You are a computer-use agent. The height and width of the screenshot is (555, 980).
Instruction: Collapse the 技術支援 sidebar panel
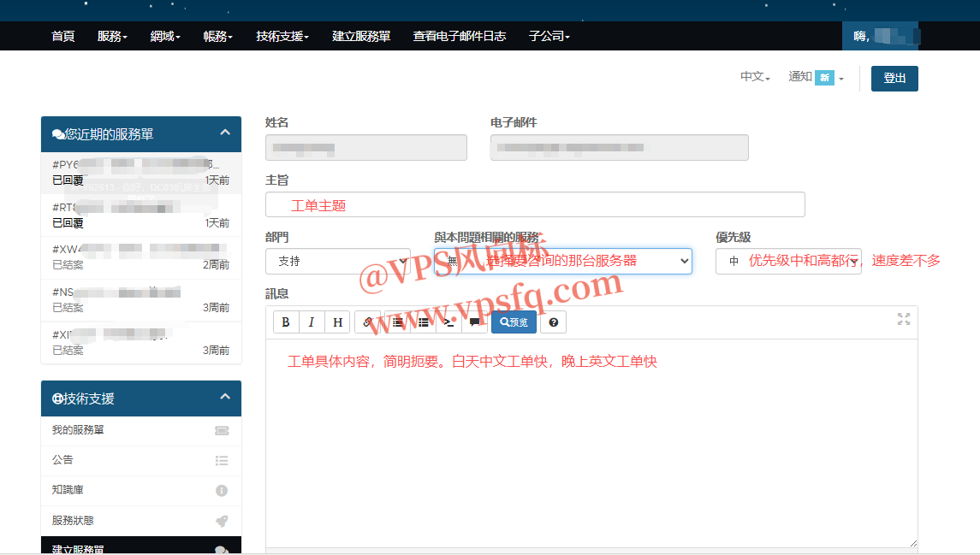click(225, 398)
